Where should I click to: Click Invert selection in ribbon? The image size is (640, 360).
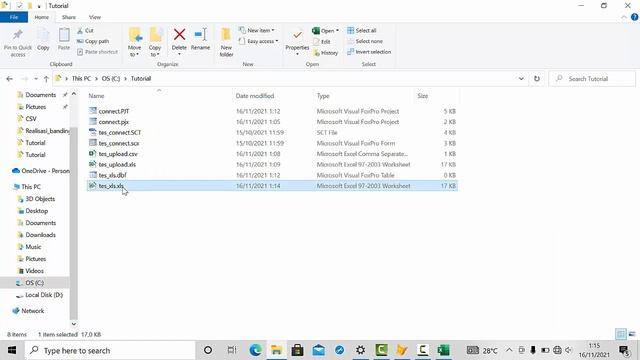(x=369, y=52)
